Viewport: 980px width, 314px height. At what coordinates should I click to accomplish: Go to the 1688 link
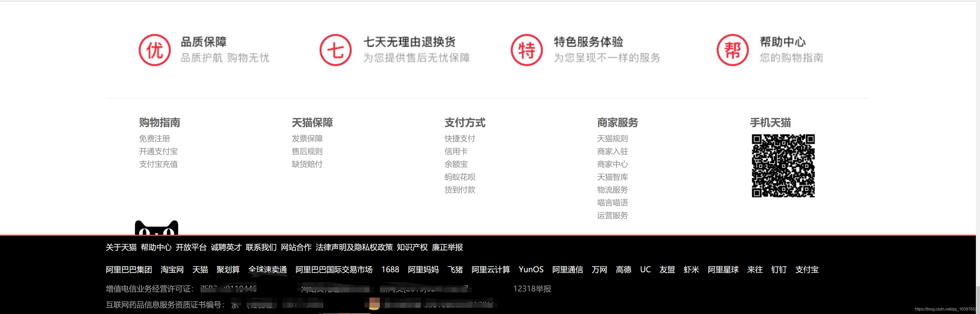390,270
